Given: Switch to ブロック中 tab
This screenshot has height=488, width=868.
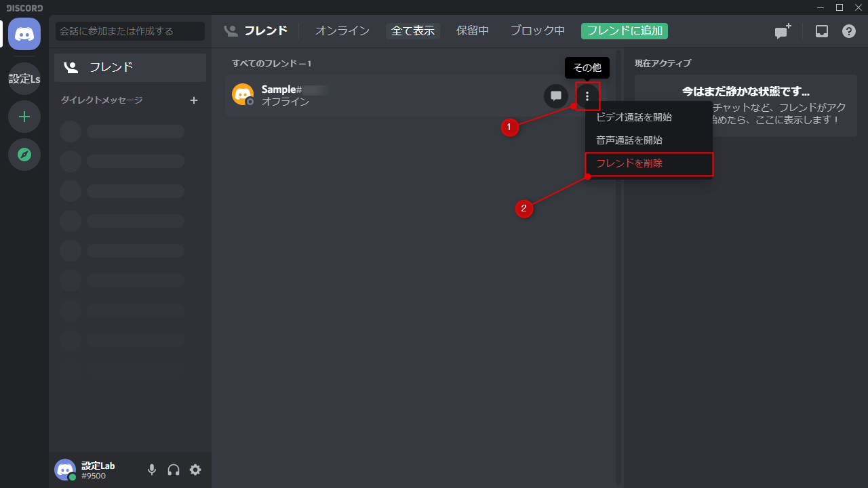Looking at the screenshot, I should pos(538,31).
